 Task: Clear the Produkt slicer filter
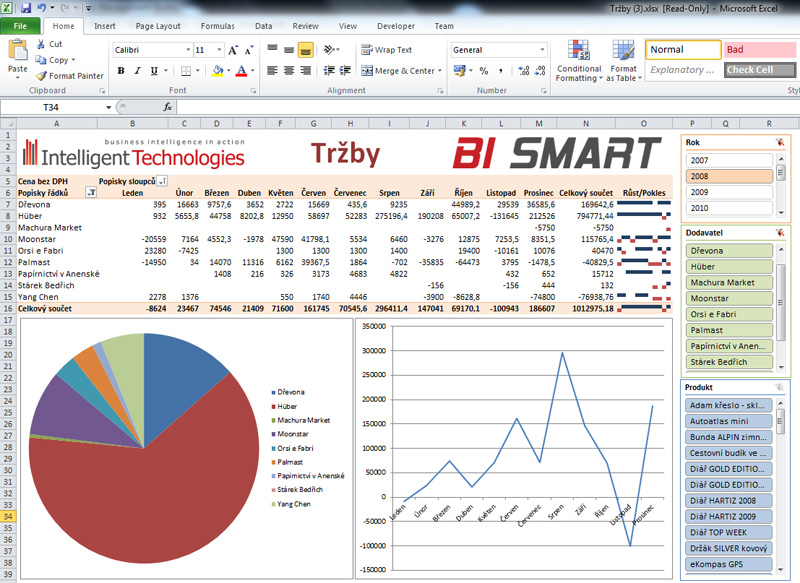[779, 387]
